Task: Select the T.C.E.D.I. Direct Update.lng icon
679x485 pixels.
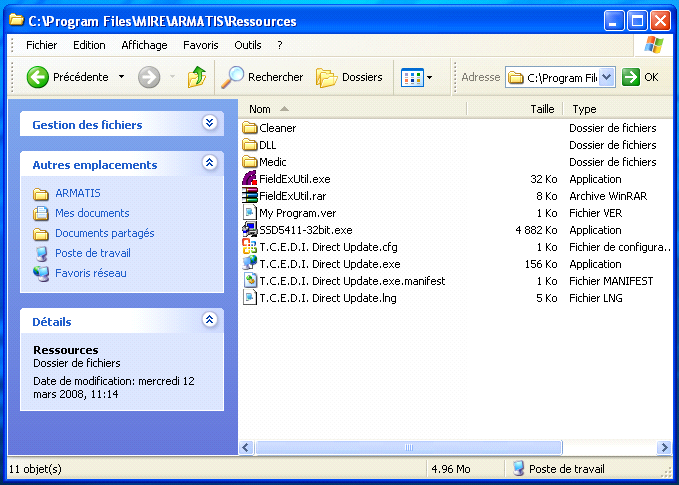Action: click(250, 297)
